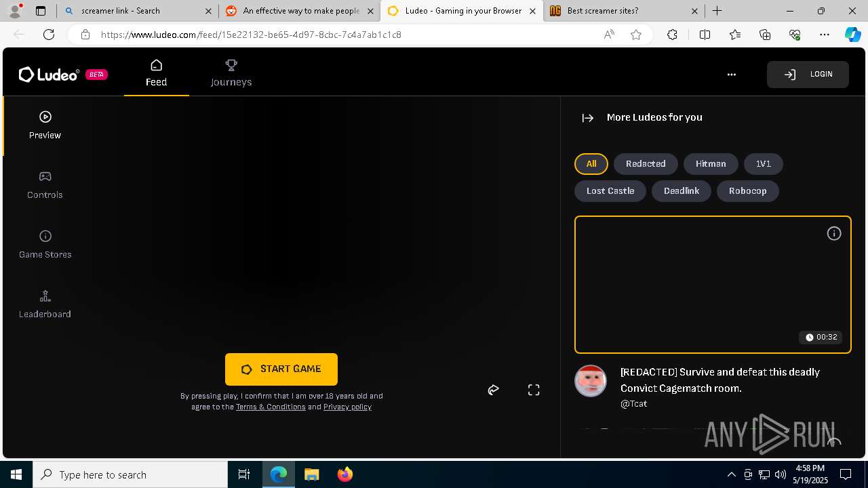Click the taskbar search box
868x488 pixels.
pos(130,474)
